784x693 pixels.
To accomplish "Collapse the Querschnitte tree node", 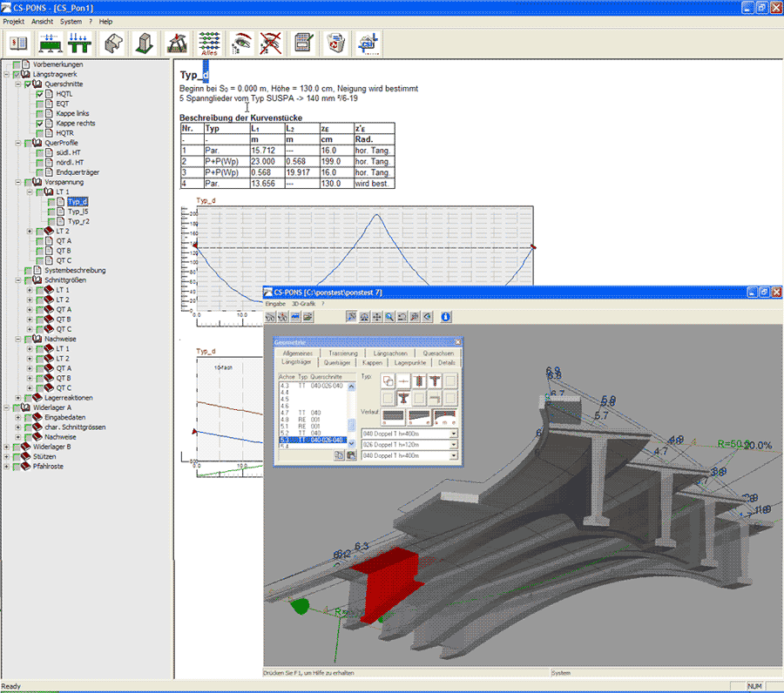I will [x=17, y=84].
